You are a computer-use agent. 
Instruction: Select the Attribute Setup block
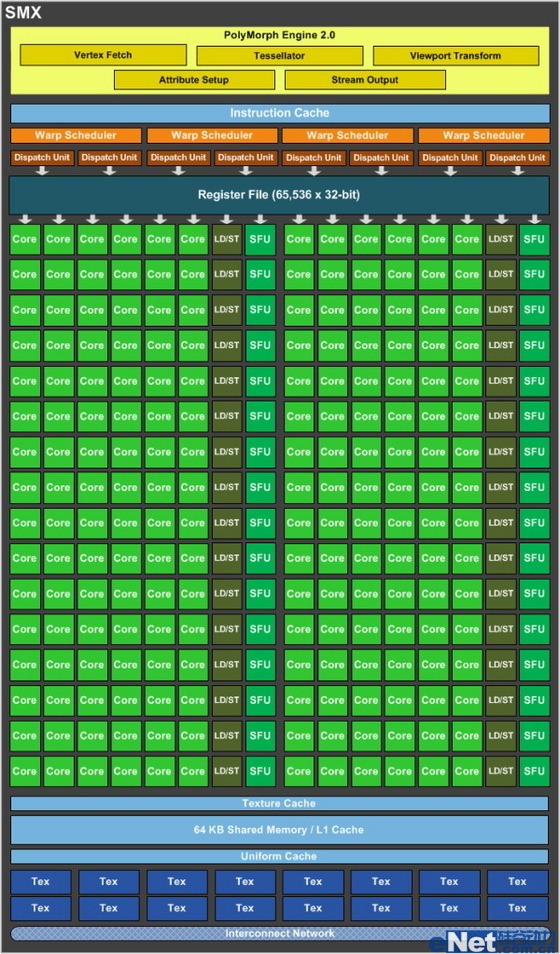coord(194,80)
